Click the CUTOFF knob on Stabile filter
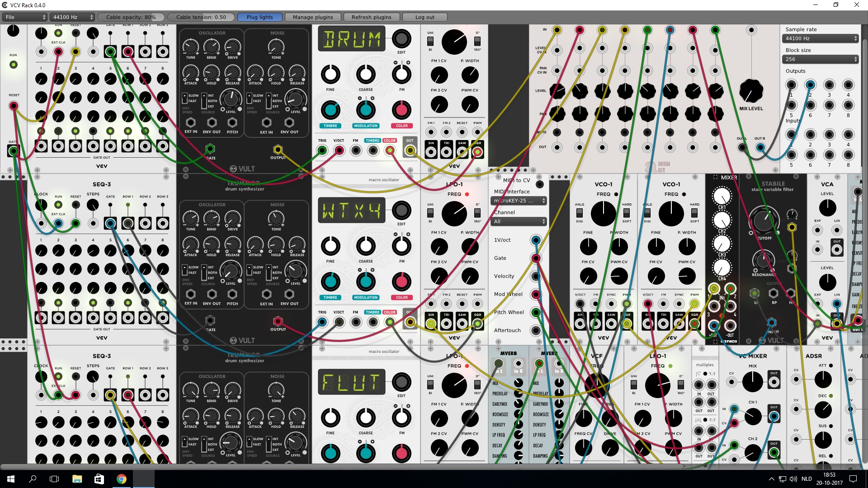This screenshot has height=488, width=868. tap(764, 220)
